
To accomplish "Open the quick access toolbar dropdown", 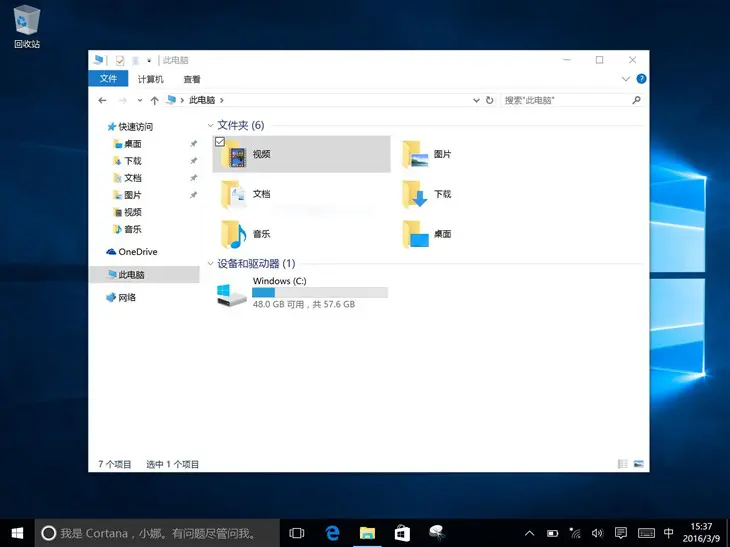I will [x=149, y=60].
